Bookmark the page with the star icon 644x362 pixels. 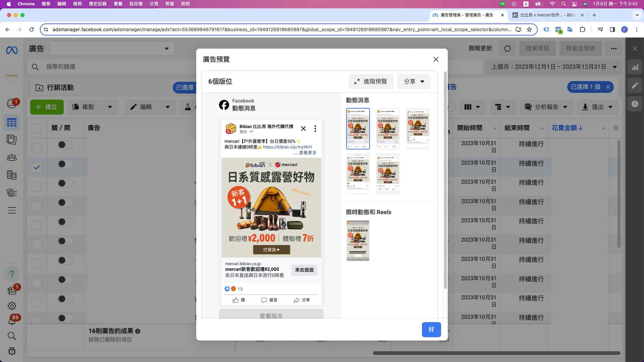click(x=529, y=29)
